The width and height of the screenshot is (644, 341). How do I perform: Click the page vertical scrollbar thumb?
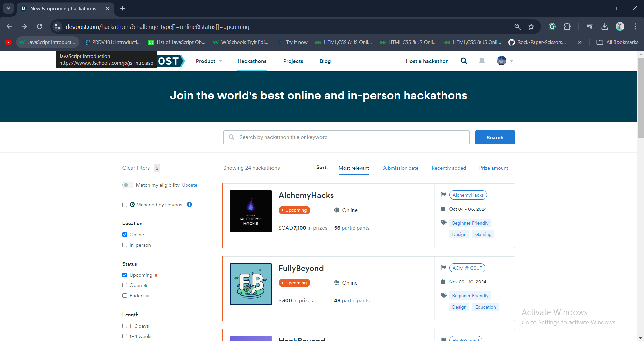click(641, 98)
